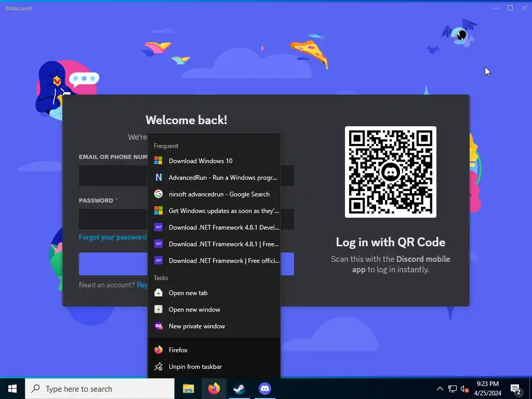Screen dimensions: 532x399
Task: Open Get Windows updates jump list entry
Action: click(x=214, y=211)
